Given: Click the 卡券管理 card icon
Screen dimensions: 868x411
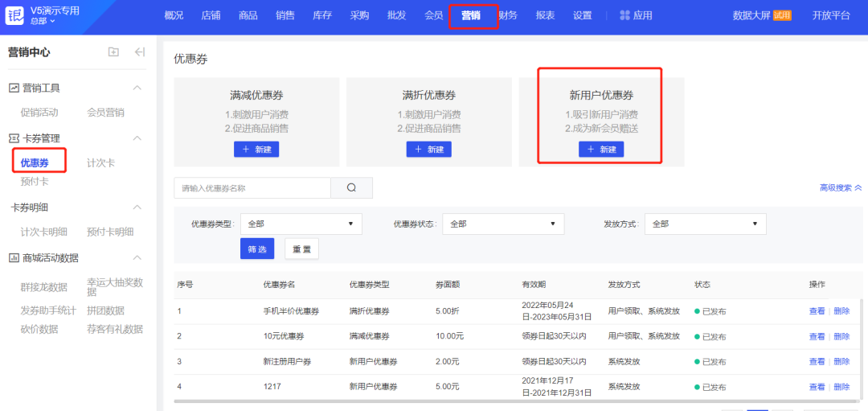Looking at the screenshot, I should (14, 138).
